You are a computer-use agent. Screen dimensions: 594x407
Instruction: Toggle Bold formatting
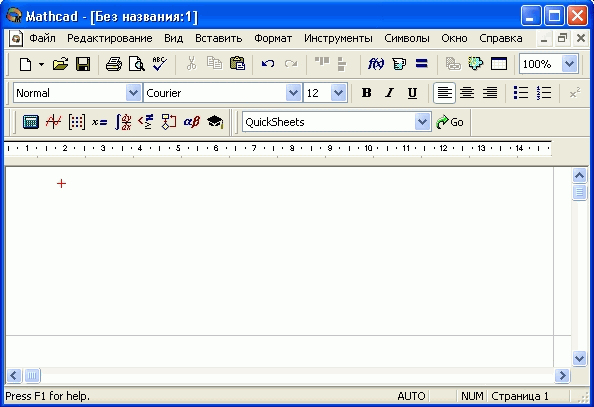pyautogui.click(x=366, y=93)
